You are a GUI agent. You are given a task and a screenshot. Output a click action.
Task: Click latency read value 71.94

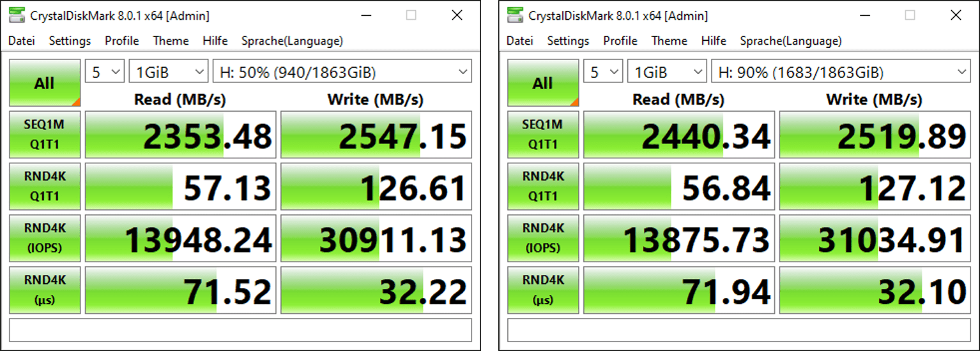pos(679,290)
